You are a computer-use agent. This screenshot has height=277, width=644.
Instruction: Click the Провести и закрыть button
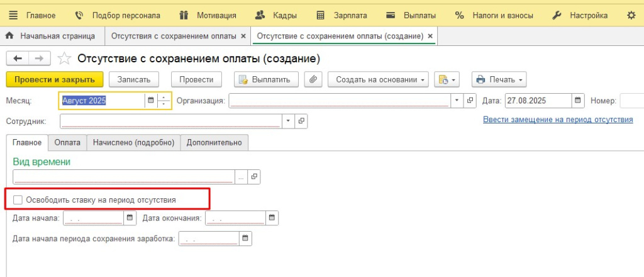tap(54, 79)
